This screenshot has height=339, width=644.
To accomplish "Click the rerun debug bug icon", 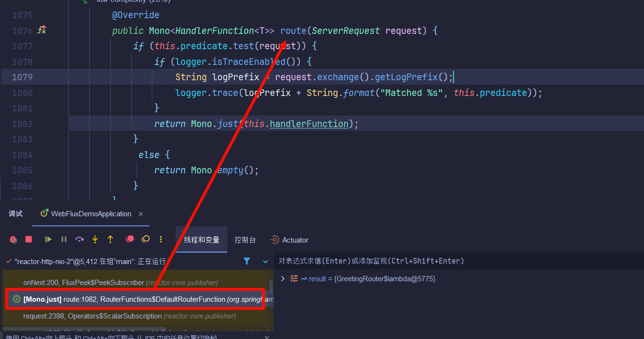I will coord(13,239).
